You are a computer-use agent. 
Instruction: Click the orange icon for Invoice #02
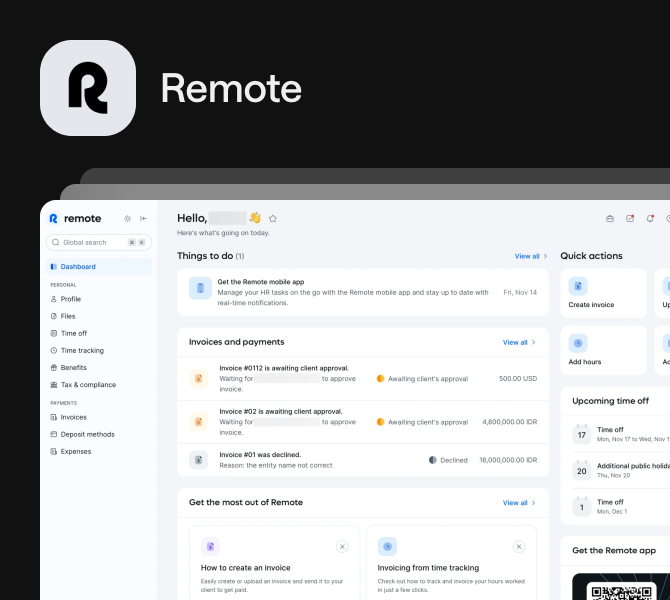pos(199,422)
